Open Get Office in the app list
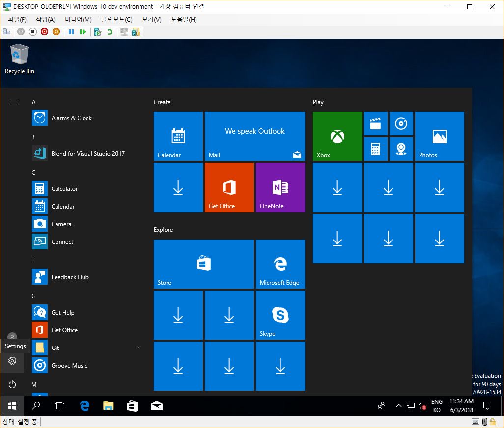This screenshot has width=504, height=428. click(x=87, y=330)
